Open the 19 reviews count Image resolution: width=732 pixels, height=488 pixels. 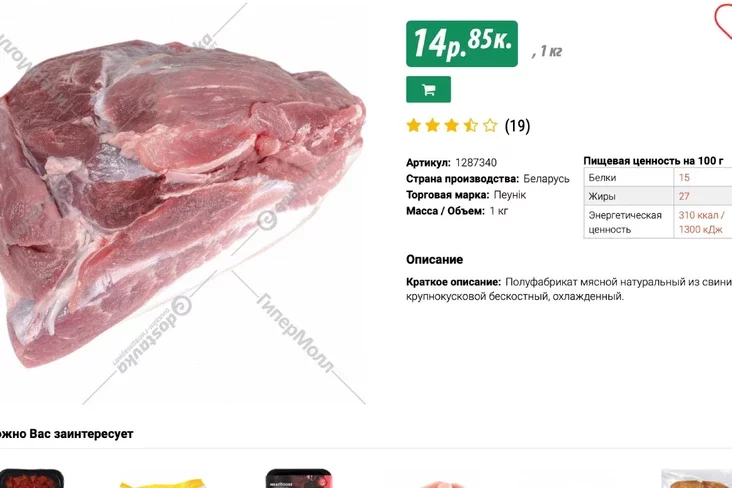[x=517, y=126]
